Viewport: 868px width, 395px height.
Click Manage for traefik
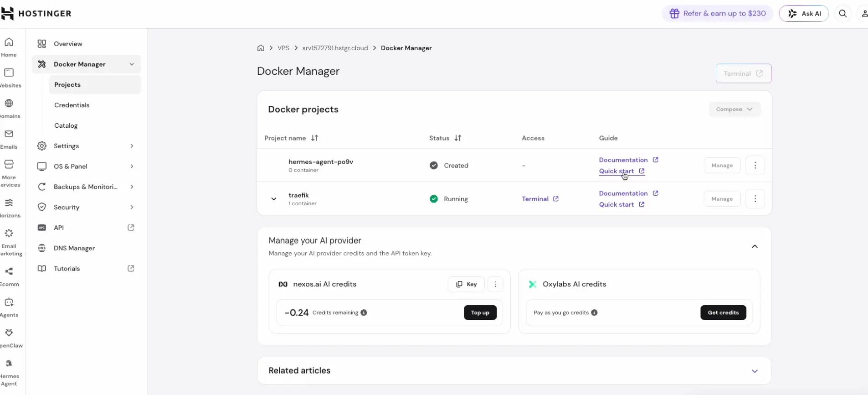coord(722,199)
